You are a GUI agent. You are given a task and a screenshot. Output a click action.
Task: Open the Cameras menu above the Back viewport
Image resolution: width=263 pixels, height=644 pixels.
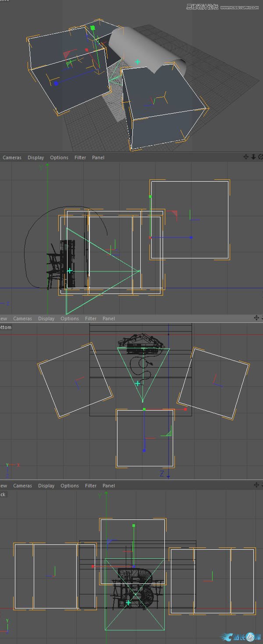click(22, 486)
